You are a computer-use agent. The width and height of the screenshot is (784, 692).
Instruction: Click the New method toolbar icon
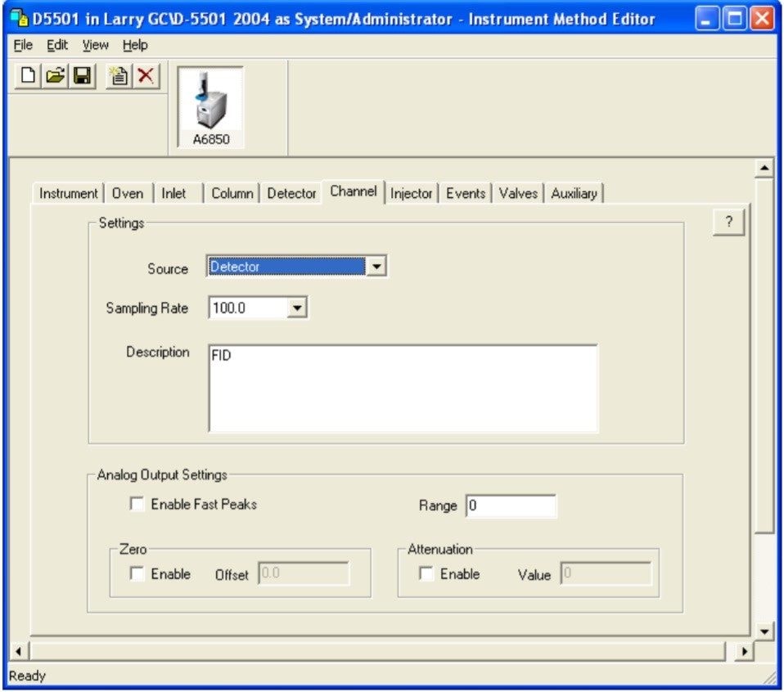pyautogui.click(x=28, y=76)
